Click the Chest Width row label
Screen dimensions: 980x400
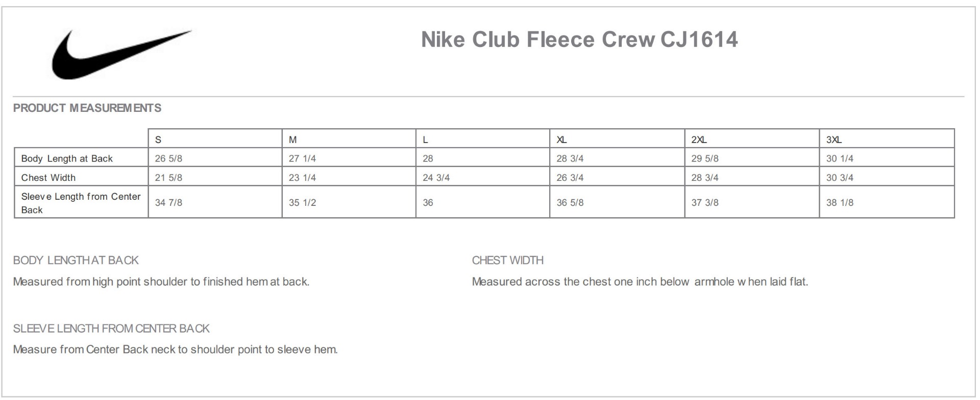(48, 178)
